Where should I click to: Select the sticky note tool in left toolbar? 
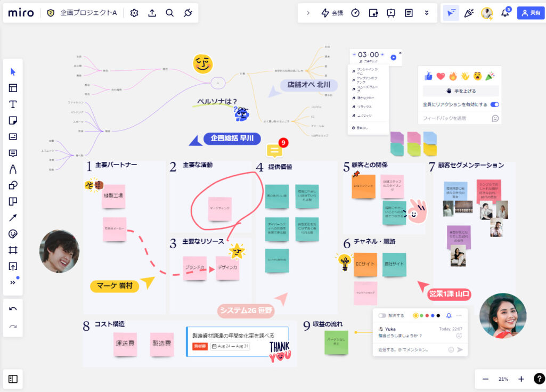(12, 120)
